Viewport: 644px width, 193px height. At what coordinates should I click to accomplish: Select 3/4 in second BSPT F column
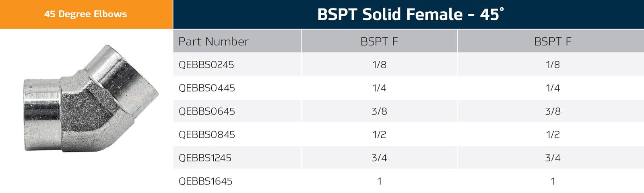(553, 158)
